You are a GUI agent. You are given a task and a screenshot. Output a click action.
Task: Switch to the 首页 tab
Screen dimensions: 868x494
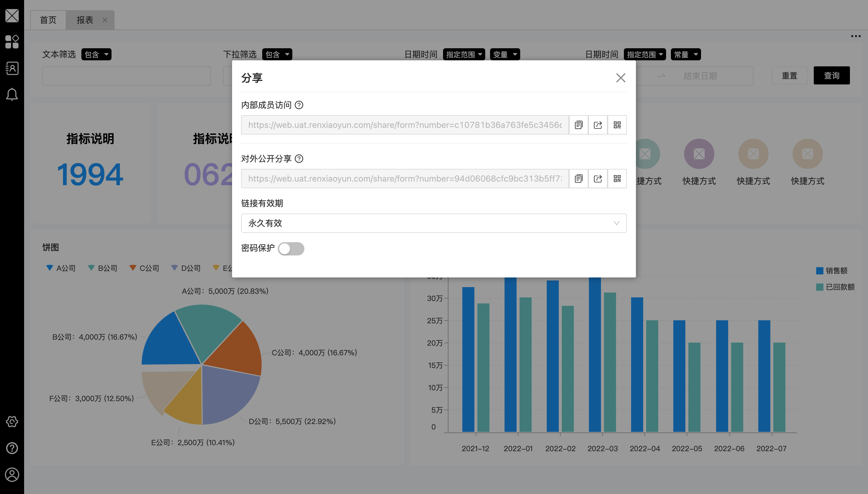[48, 20]
